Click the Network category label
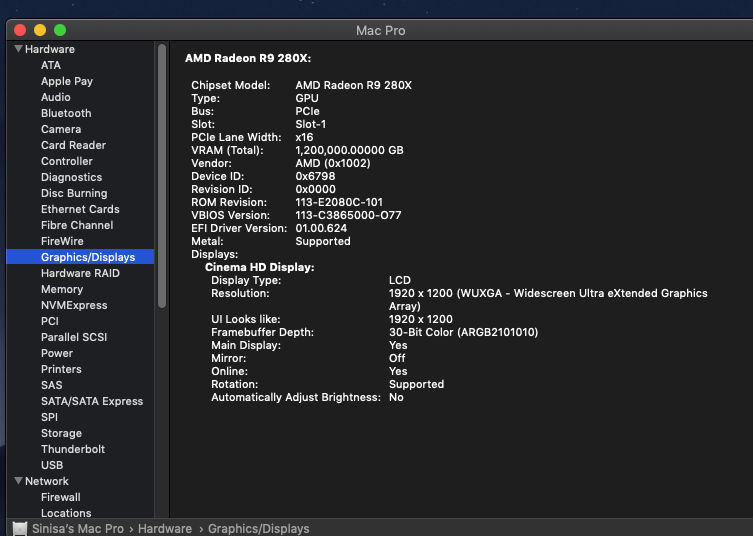 tap(47, 481)
